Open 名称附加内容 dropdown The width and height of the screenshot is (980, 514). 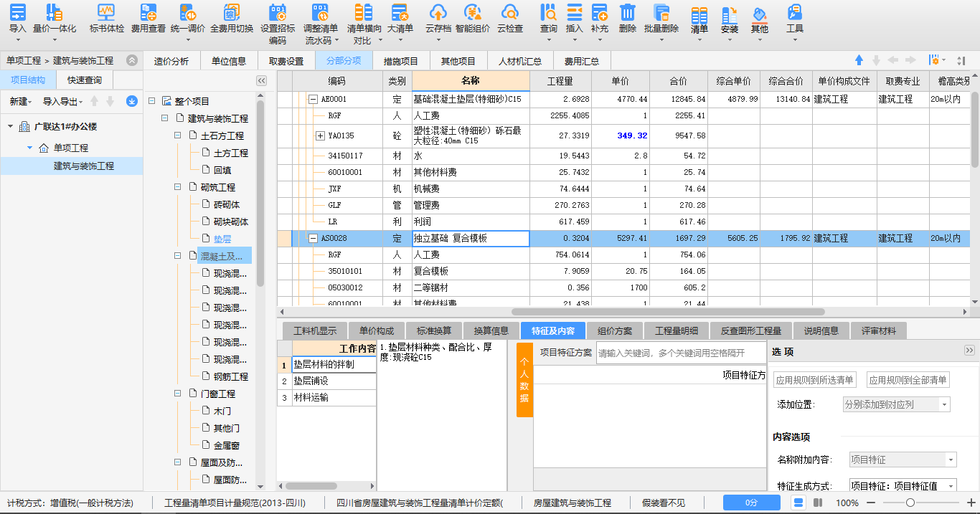(903, 460)
